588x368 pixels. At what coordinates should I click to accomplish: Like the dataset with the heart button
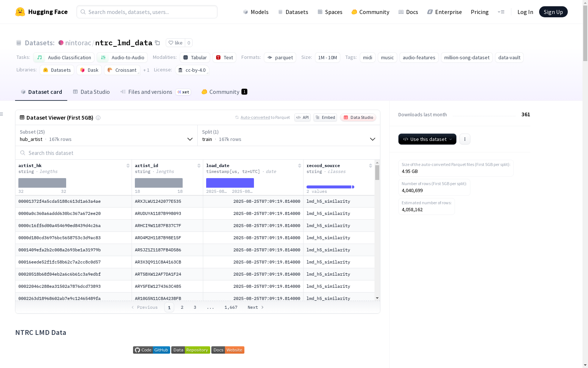click(x=175, y=43)
